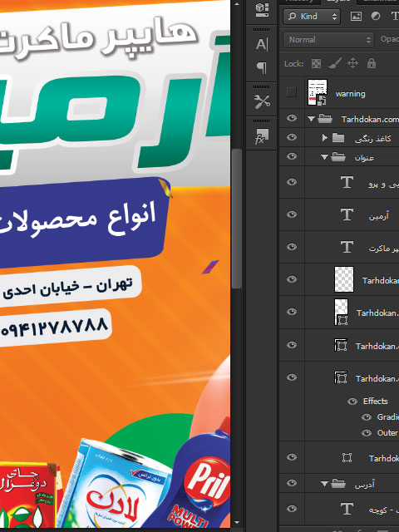Click the Tarhdokan.com group folder icon
Image resolution: width=399 pixels, height=532 pixels.
click(325, 119)
